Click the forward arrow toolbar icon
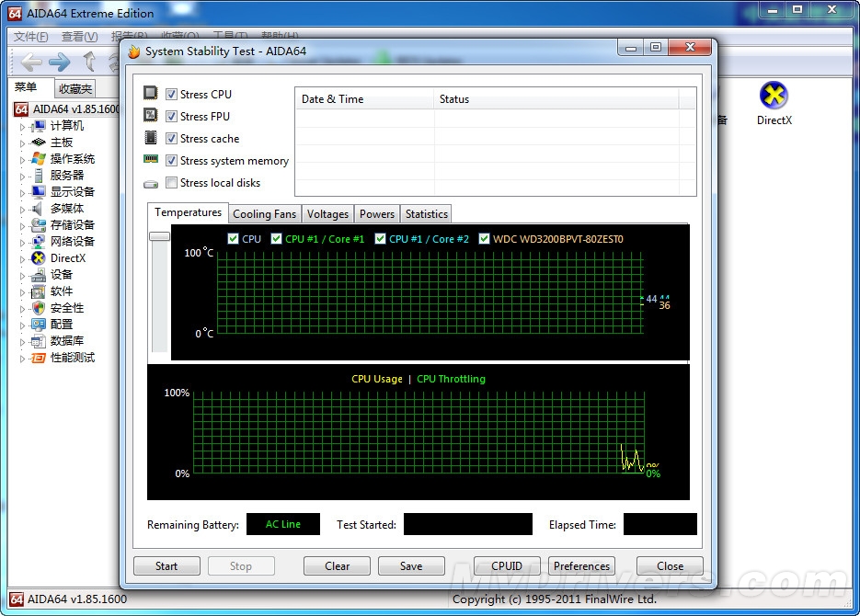Viewport: 860px width, 616px height. (60, 62)
